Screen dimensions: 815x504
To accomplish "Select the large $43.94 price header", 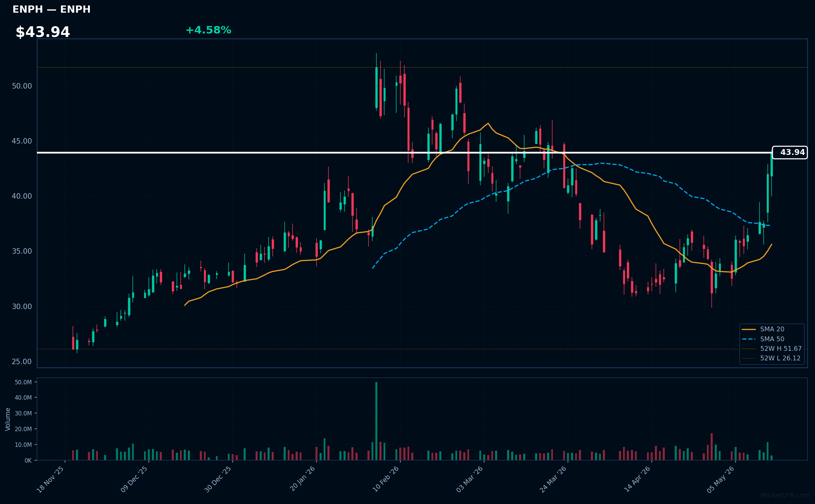I will (43, 32).
